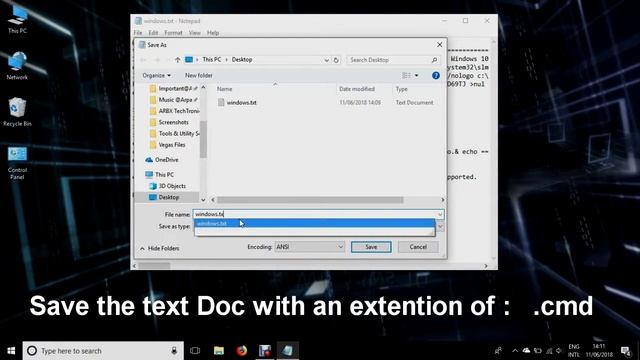640x360 pixels.
Task: Click the microphone in taskbar search
Action: [x=174, y=351]
